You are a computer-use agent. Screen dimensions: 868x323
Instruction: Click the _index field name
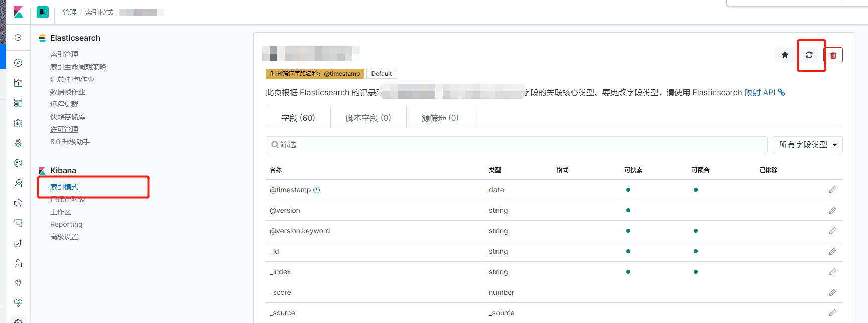[280, 272]
